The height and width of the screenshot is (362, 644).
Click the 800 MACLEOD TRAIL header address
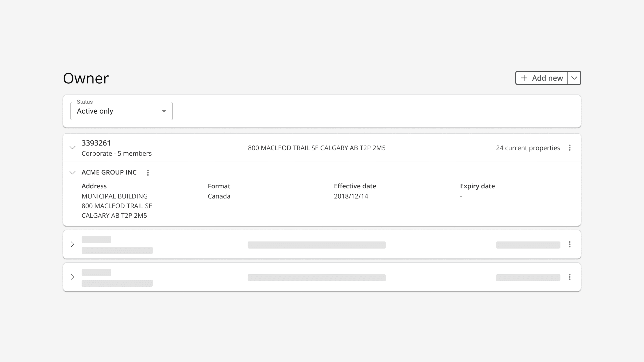pyautogui.click(x=316, y=148)
